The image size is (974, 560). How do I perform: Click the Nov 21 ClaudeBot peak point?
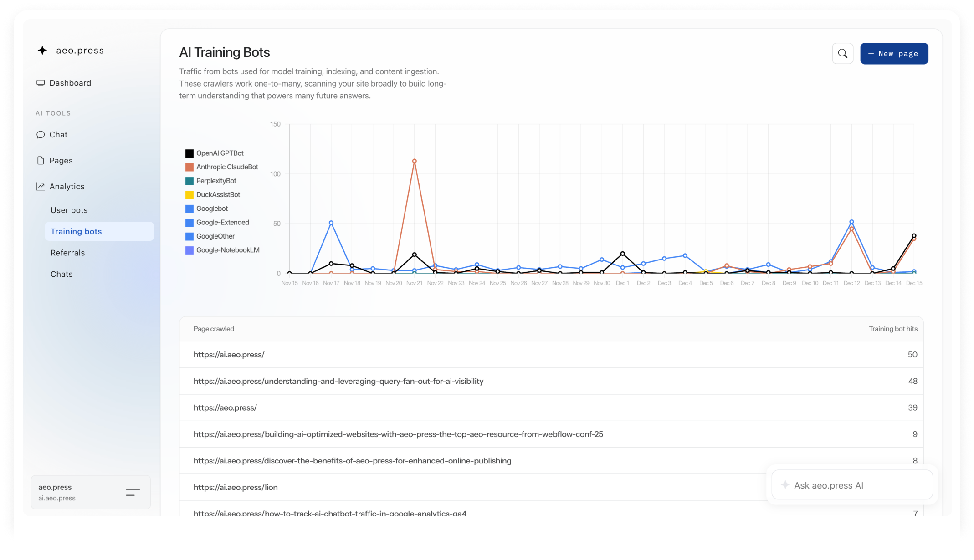414,161
